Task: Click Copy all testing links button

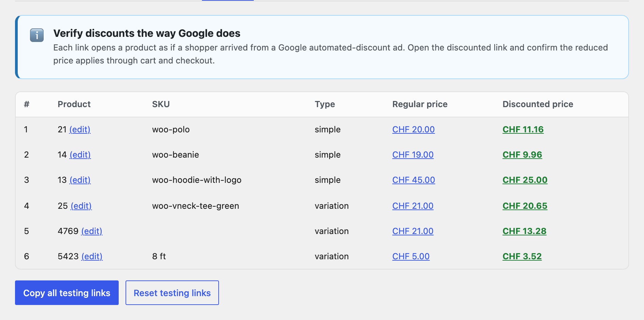Action: point(67,293)
